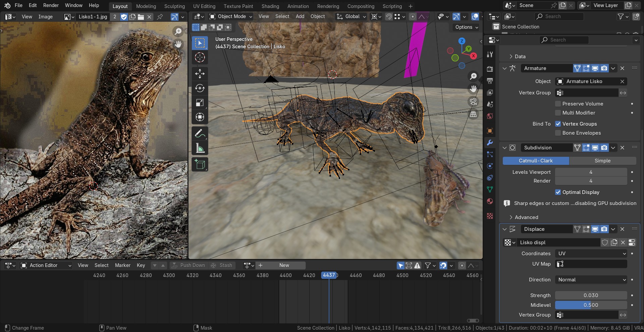This screenshot has width=644, height=332.
Task: Switch viewport to orthographic grid toggle
Action: coord(473,114)
